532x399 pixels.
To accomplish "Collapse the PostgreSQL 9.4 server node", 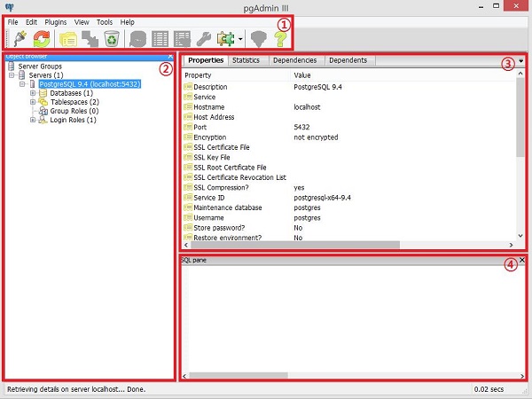I will click(22, 84).
